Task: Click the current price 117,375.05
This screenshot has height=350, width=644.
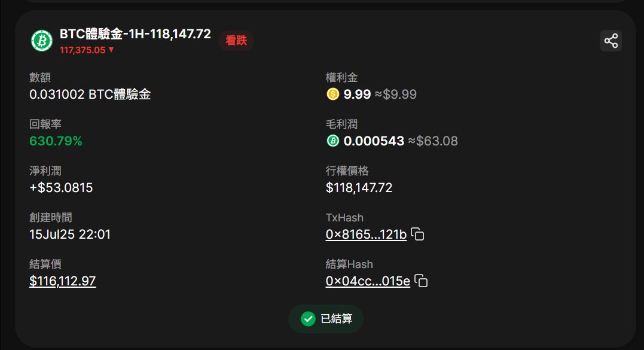Action: (x=83, y=50)
